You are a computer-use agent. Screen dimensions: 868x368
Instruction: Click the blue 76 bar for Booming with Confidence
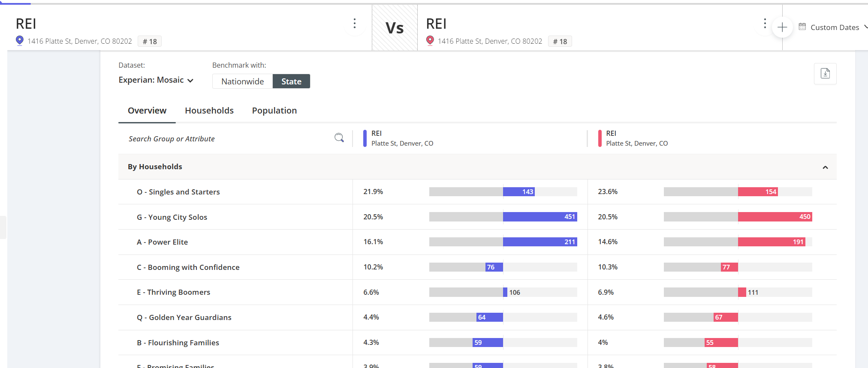494,267
